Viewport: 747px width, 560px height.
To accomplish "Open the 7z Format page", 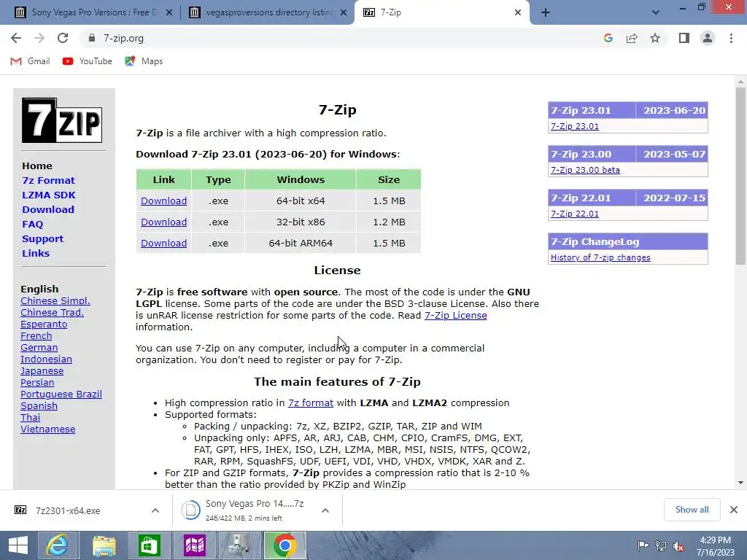I will [48, 181].
